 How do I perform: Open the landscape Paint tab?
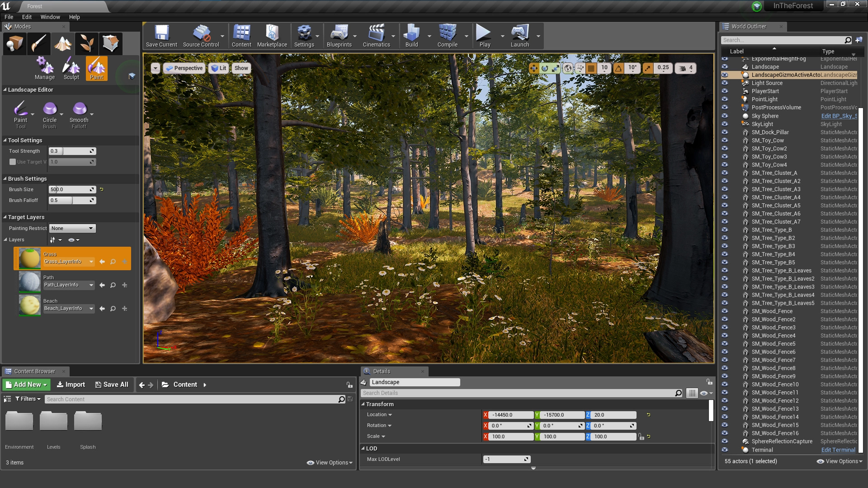(x=97, y=69)
